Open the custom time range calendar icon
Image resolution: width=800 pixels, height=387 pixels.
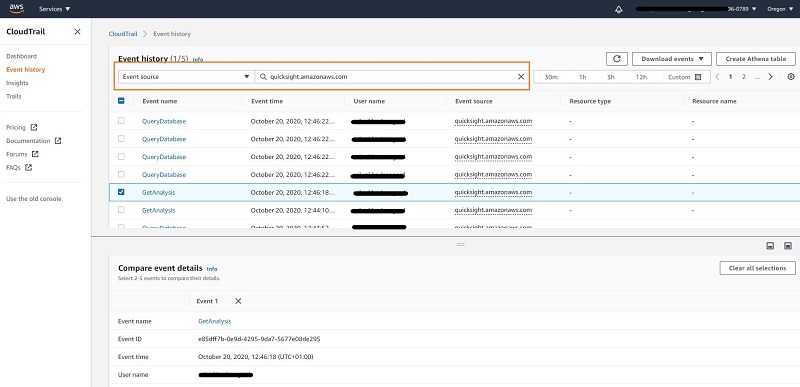pyautogui.click(x=698, y=77)
